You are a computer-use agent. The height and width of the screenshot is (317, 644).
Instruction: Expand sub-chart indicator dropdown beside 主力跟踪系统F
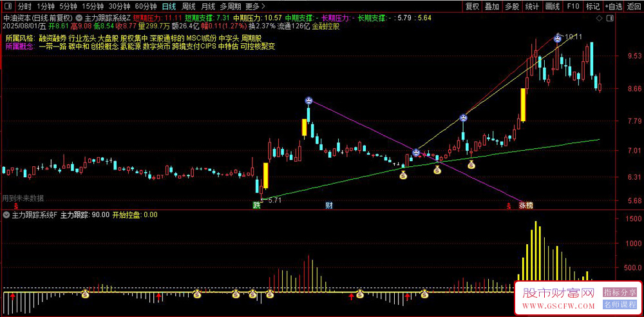tap(6, 215)
